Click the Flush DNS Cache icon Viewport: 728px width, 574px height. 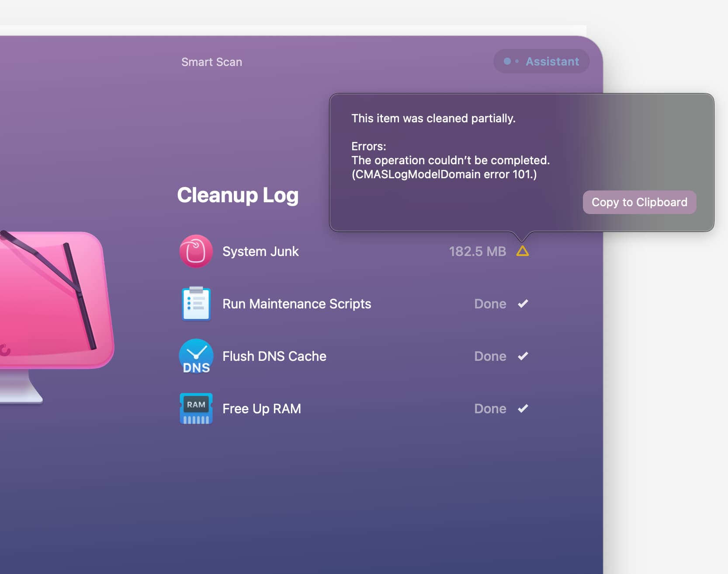(196, 356)
